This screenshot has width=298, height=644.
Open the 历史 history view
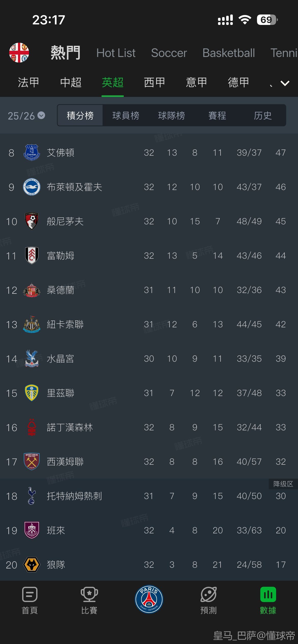point(263,115)
